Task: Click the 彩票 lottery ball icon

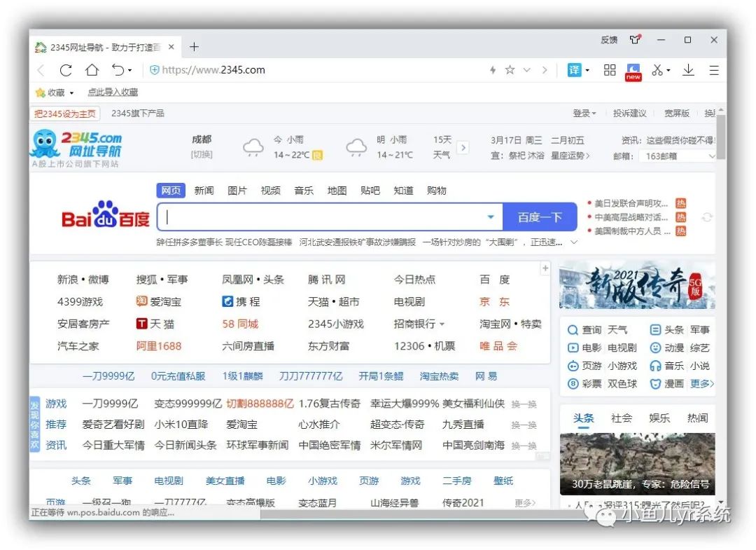Action: pos(573,384)
